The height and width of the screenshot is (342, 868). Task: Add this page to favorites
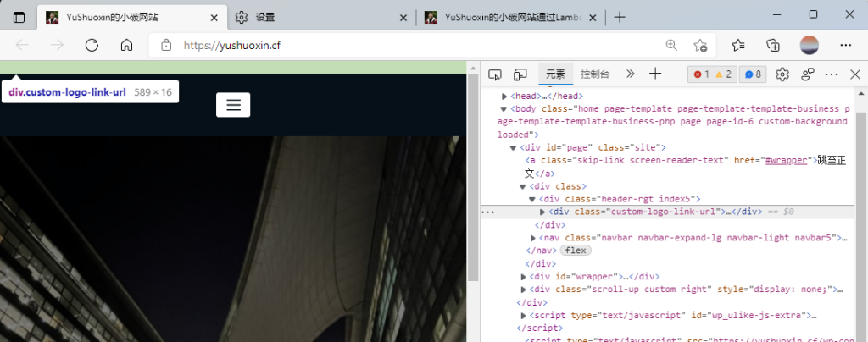tap(700, 45)
